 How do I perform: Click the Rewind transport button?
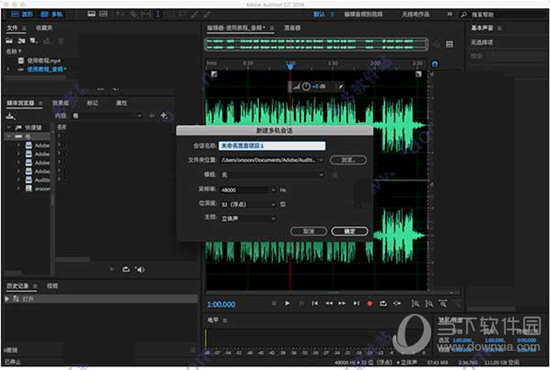pos(329,303)
